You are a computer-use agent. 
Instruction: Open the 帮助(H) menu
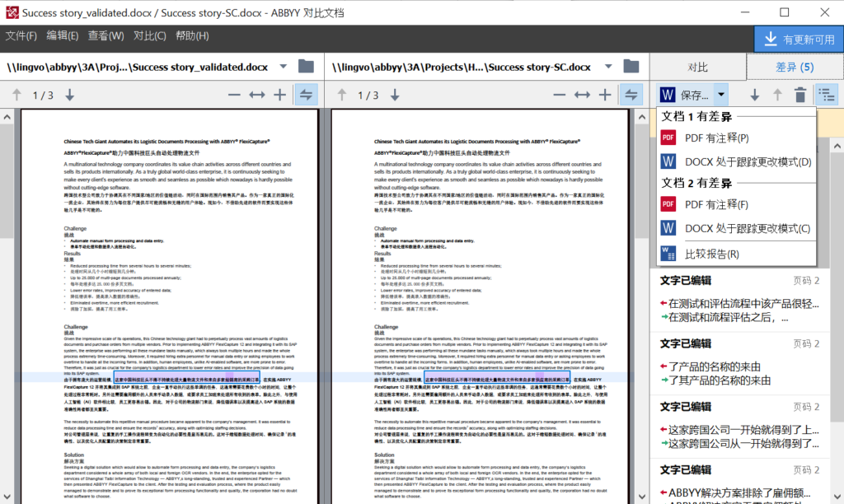[x=192, y=36]
